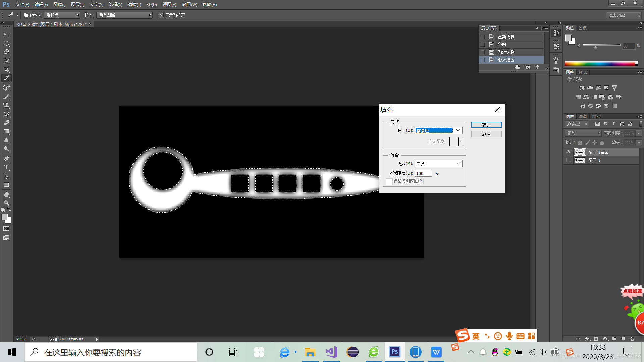Delete current history state trash icon

(537, 67)
